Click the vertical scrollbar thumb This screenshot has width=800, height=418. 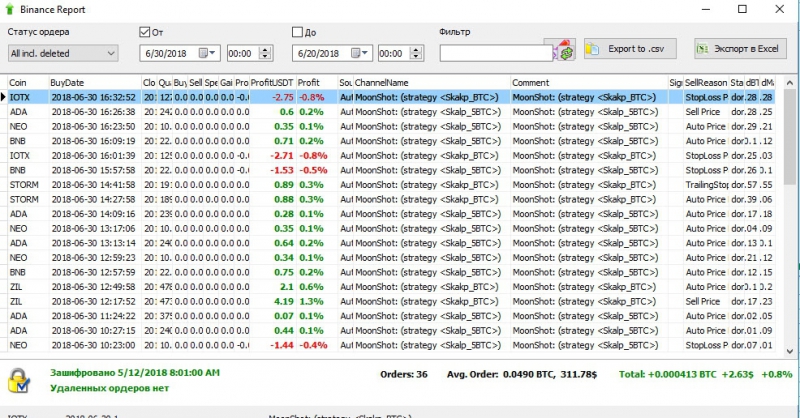pos(790,137)
